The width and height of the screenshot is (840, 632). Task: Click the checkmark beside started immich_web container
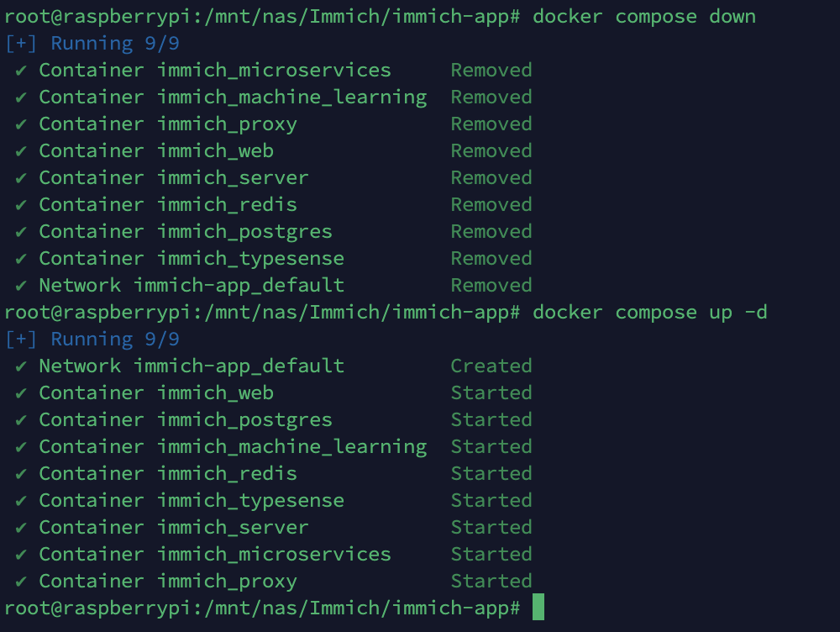tap(21, 393)
